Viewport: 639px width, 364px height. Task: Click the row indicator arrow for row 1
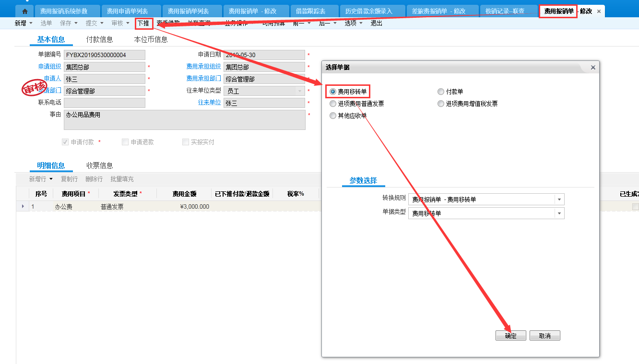coord(23,207)
